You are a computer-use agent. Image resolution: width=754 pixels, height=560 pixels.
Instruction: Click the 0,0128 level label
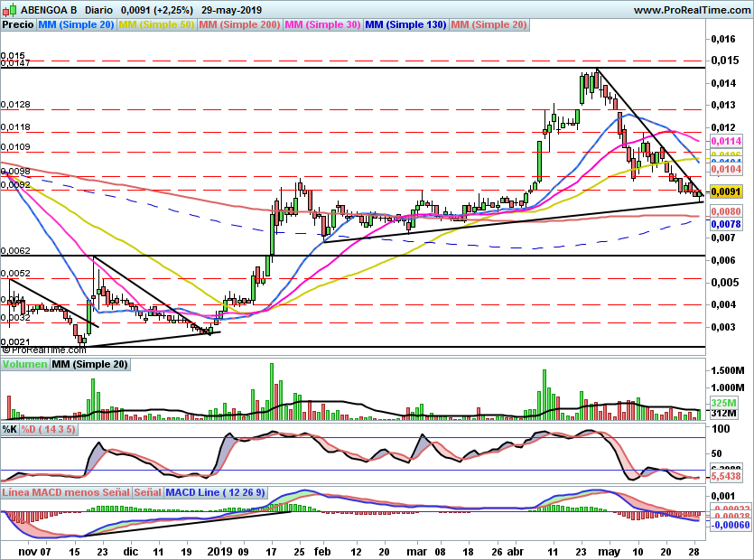coord(15,105)
